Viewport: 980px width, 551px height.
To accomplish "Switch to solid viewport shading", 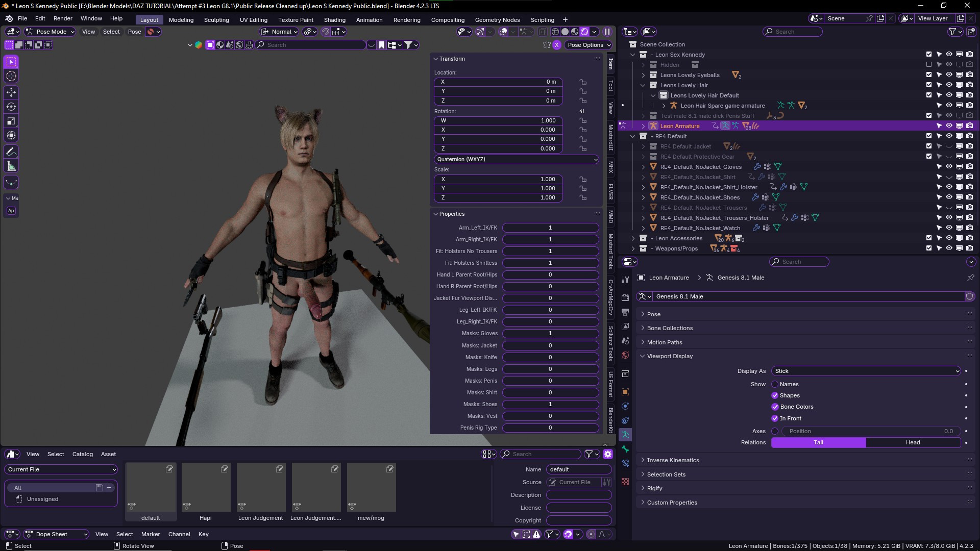I will (565, 32).
